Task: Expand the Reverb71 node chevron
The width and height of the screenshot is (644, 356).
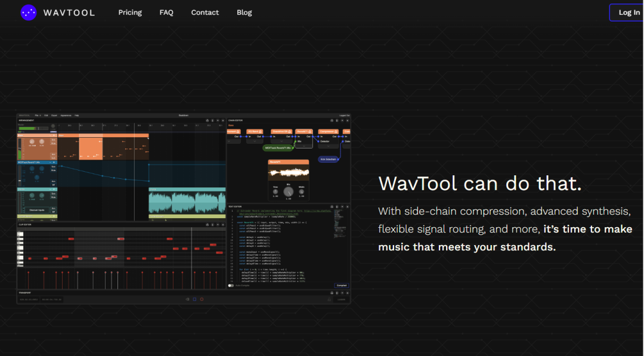Action: [x=304, y=146]
